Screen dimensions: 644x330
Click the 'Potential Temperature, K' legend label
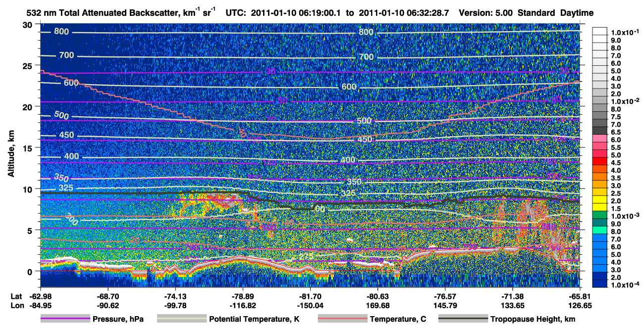255,320
